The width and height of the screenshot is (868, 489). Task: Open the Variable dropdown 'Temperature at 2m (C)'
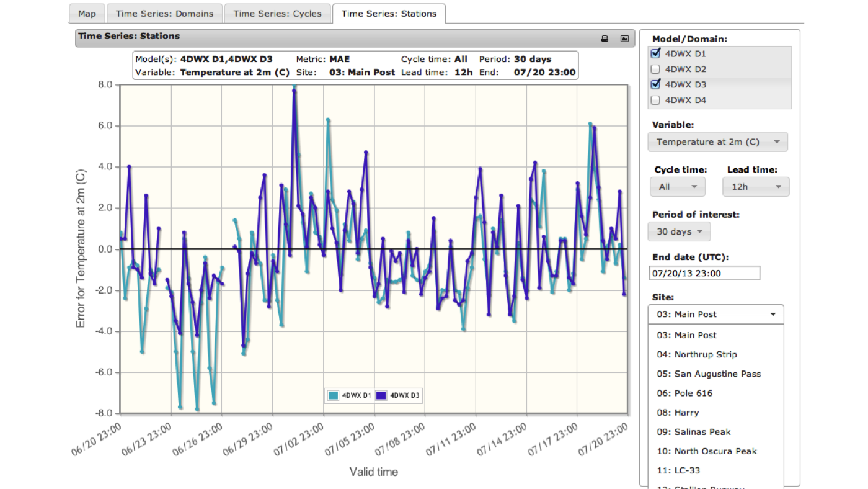pyautogui.click(x=718, y=142)
